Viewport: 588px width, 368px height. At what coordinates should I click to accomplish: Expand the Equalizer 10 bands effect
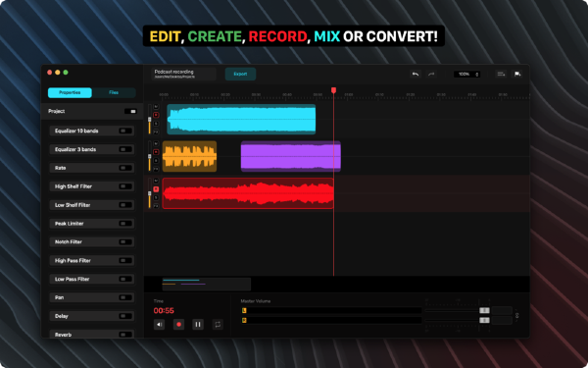[x=92, y=131]
